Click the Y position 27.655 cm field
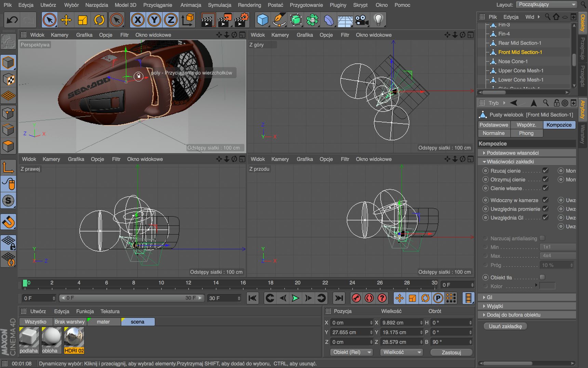588x368 pixels. tap(351, 332)
